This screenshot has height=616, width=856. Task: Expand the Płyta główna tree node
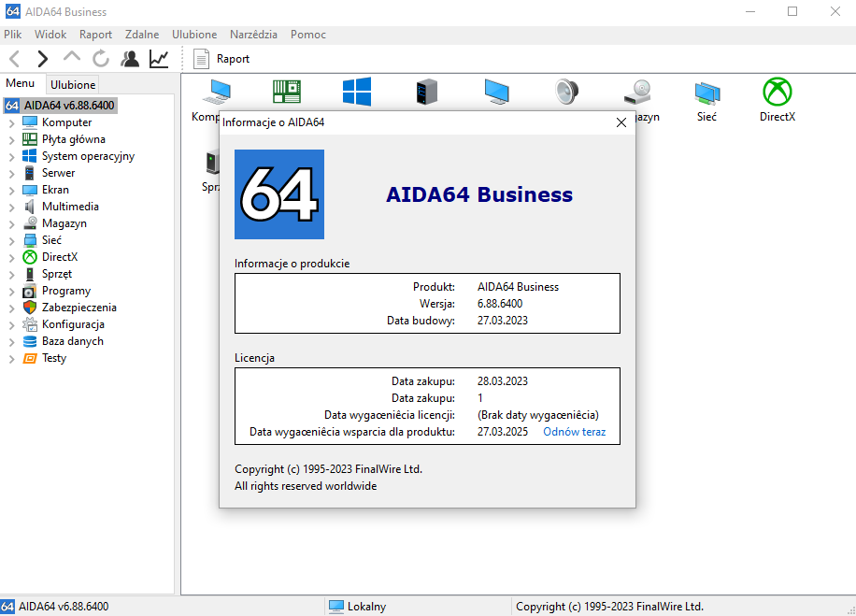(11, 140)
